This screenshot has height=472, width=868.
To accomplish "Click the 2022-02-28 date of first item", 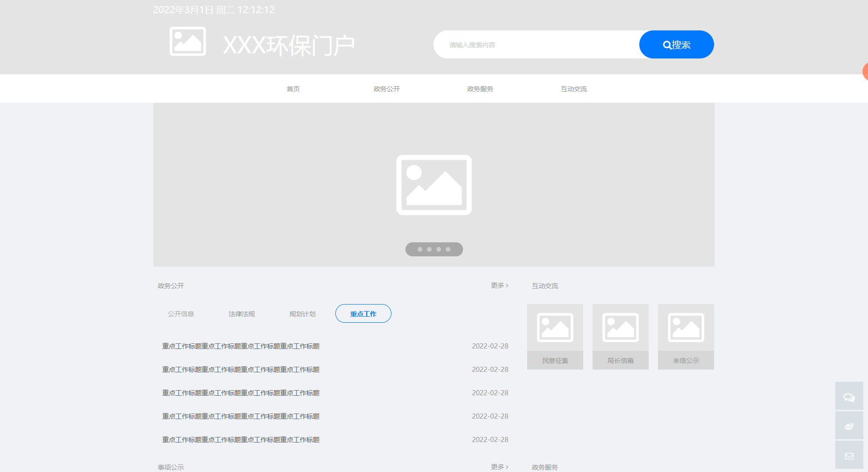I will pyautogui.click(x=490, y=346).
